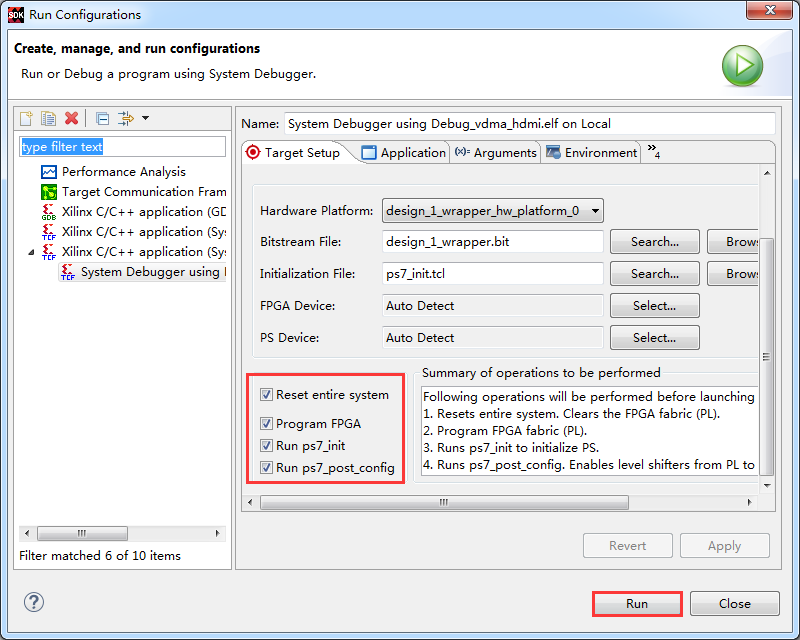Toggle Run ps7_post_config checkbox

266,467
